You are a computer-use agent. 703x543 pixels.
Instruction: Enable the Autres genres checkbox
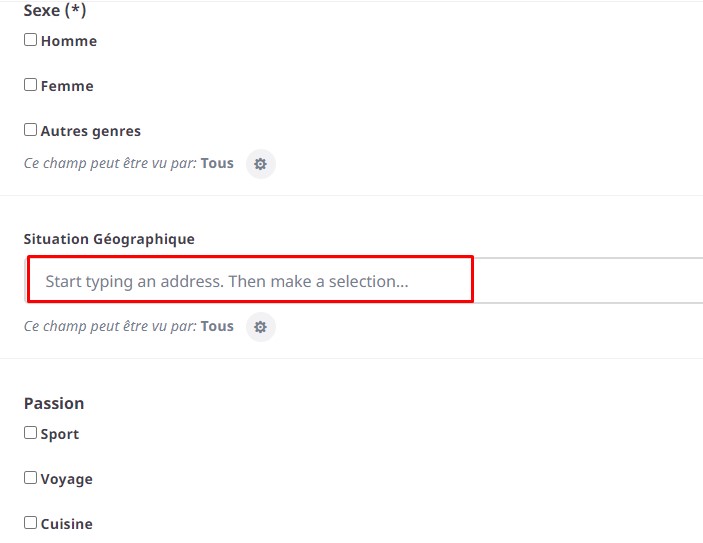pyautogui.click(x=31, y=130)
